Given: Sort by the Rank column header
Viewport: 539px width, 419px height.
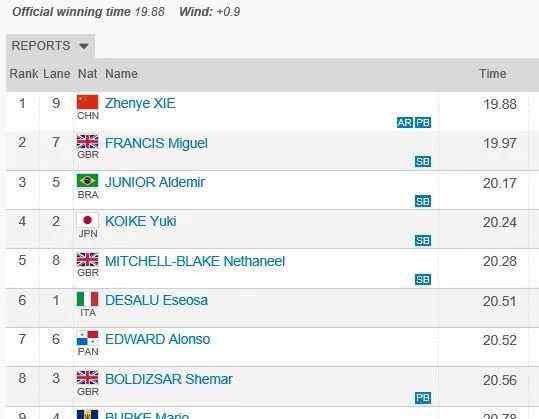Looking at the screenshot, I should coord(24,74).
